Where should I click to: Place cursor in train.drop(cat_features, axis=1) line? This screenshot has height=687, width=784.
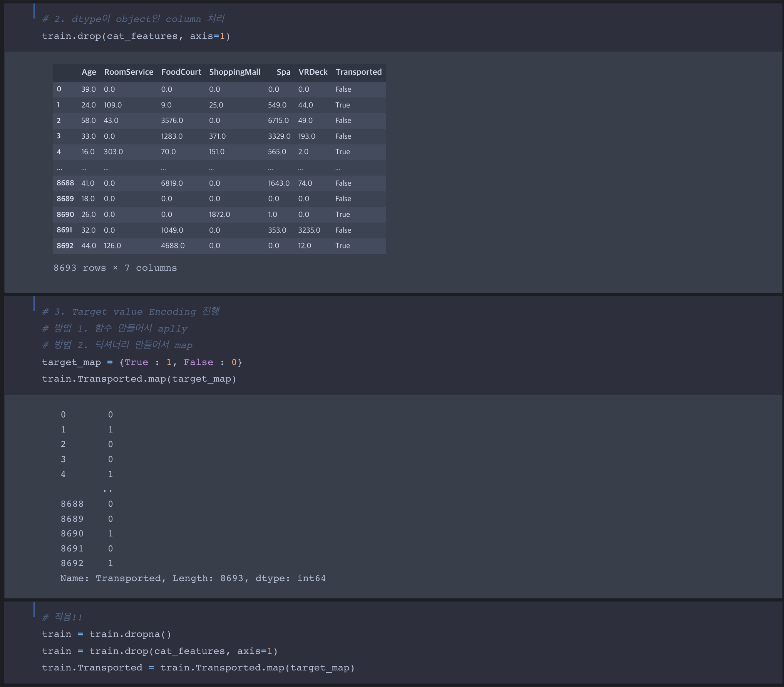[136, 36]
